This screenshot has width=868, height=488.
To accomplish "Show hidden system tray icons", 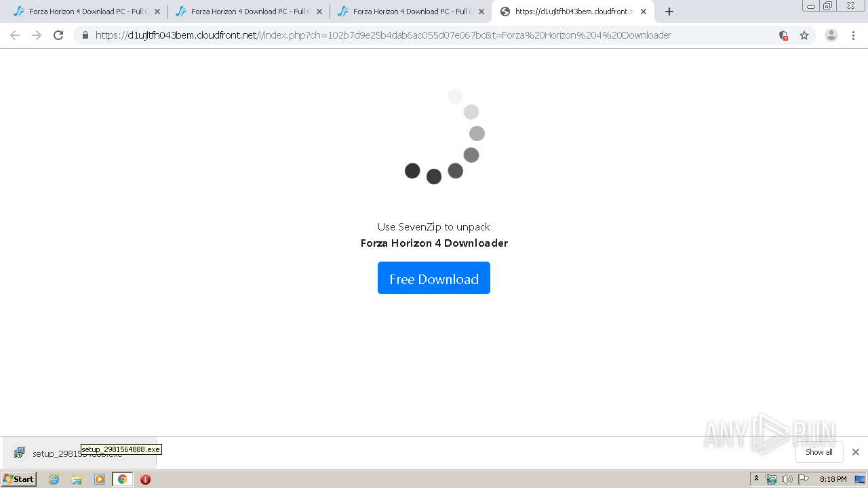I will [756, 479].
